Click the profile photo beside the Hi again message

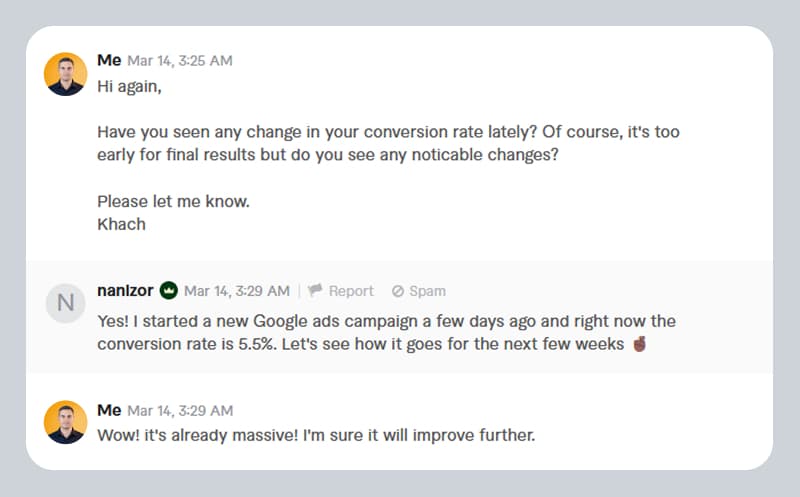[65, 74]
